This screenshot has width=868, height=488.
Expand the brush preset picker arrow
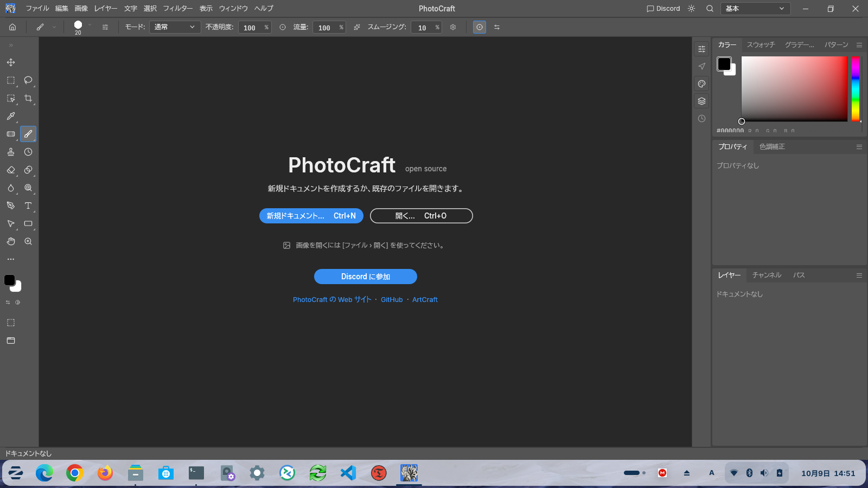[90, 25]
